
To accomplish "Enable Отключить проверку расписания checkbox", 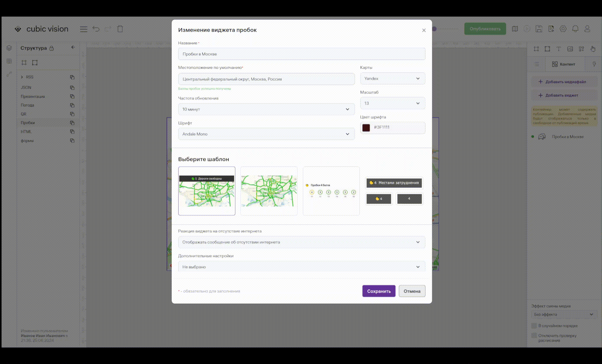I will pyautogui.click(x=534, y=336).
